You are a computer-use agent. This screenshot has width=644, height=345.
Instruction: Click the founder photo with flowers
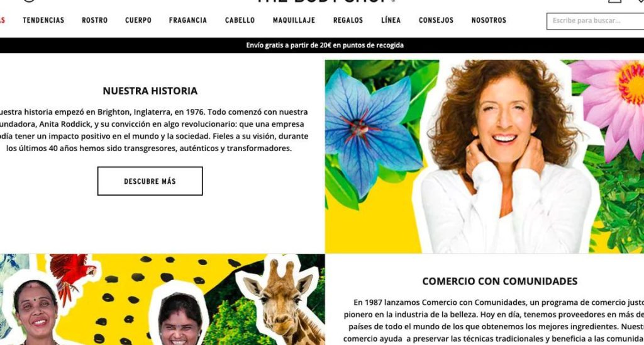(x=484, y=156)
